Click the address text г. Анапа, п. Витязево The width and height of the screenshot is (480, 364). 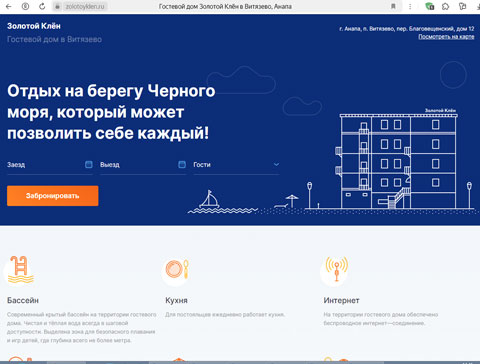(407, 29)
